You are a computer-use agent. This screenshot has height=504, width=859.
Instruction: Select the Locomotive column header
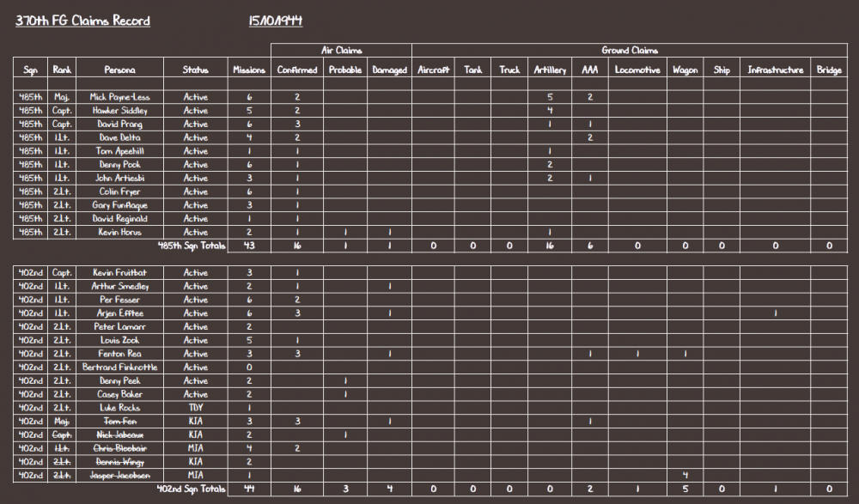tap(637, 70)
